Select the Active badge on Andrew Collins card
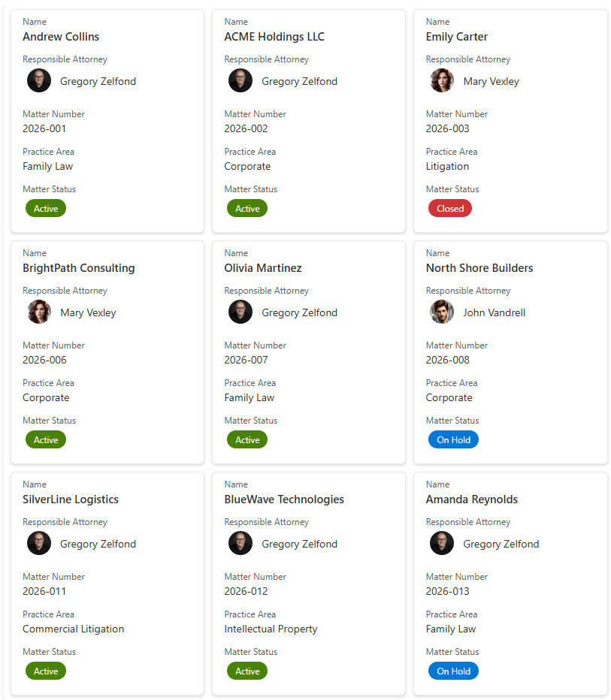The width and height of the screenshot is (611, 700). [46, 209]
